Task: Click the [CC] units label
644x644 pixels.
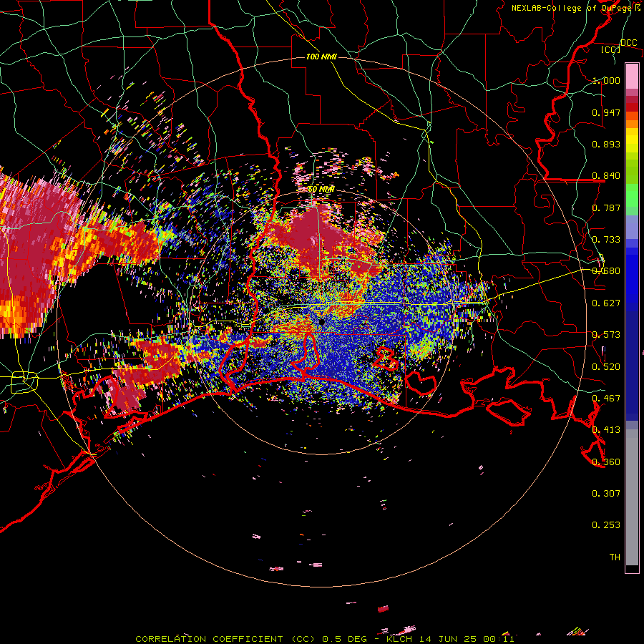Action: click(x=610, y=49)
